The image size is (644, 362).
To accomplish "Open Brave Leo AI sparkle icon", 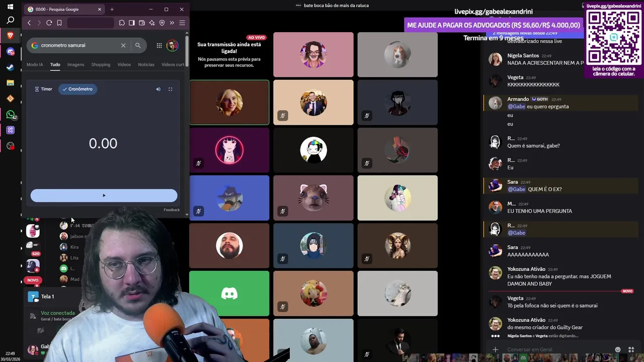I will (152, 23).
